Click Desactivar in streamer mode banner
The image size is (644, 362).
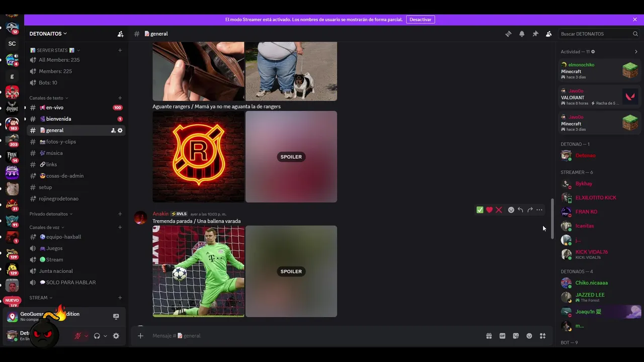tap(421, 20)
